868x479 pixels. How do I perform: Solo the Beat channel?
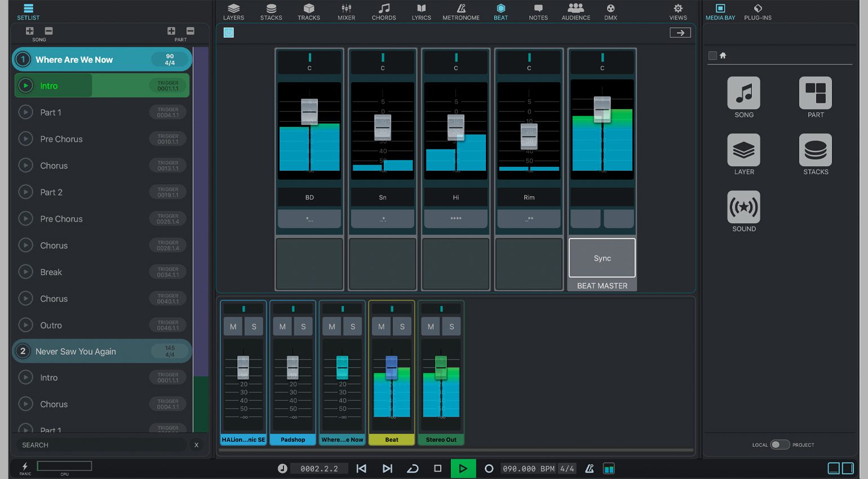click(x=402, y=326)
